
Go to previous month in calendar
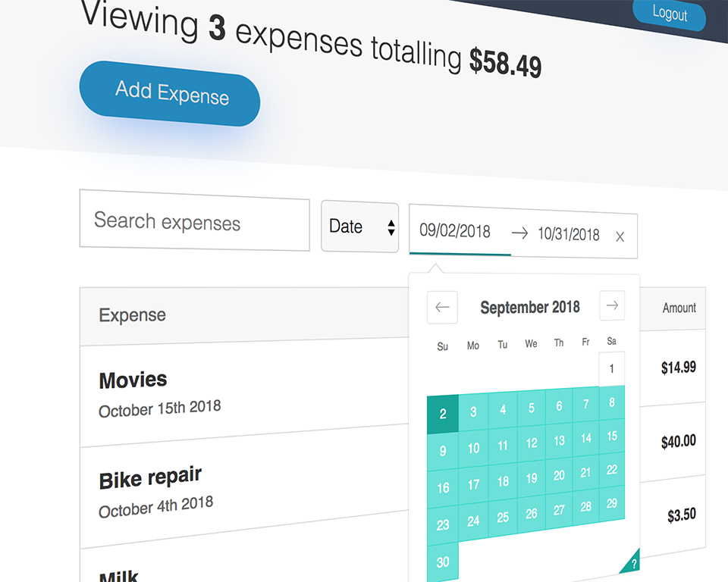(442, 308)
